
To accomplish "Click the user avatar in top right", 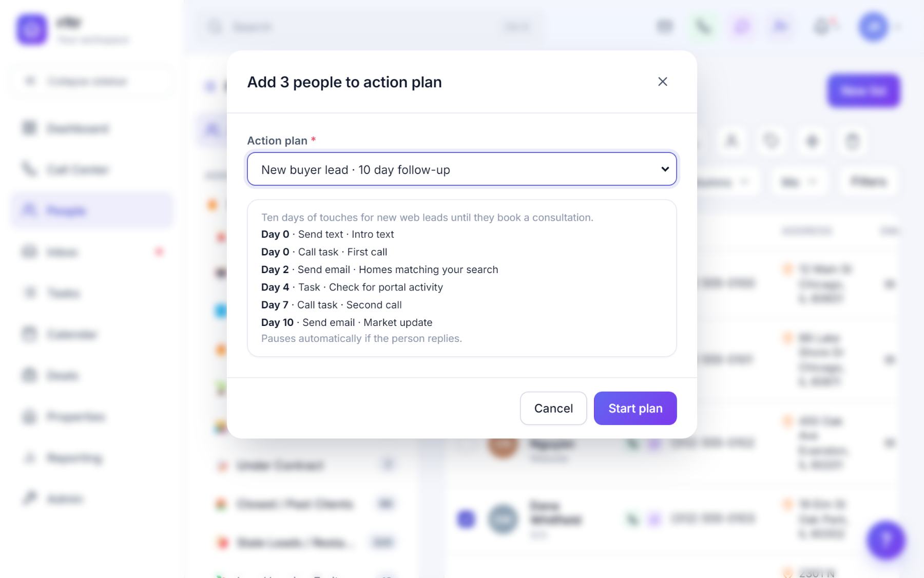I will coord(874,26).
